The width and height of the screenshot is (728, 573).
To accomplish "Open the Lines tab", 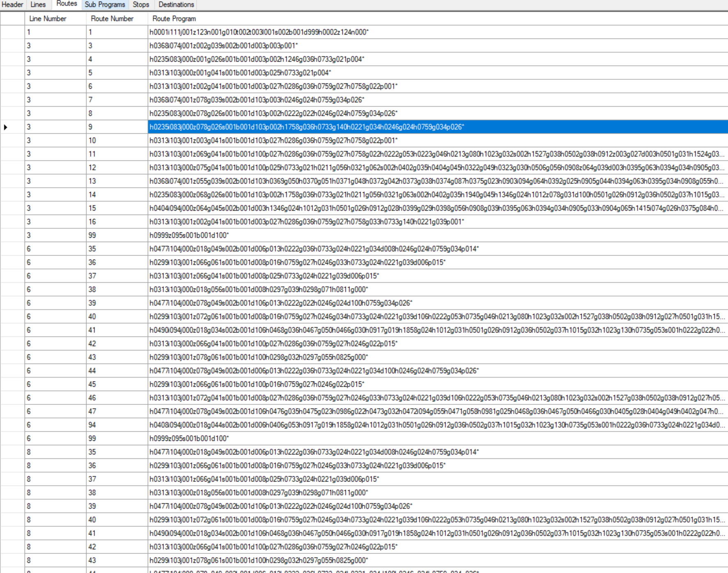I will click(x=38, y=5).
